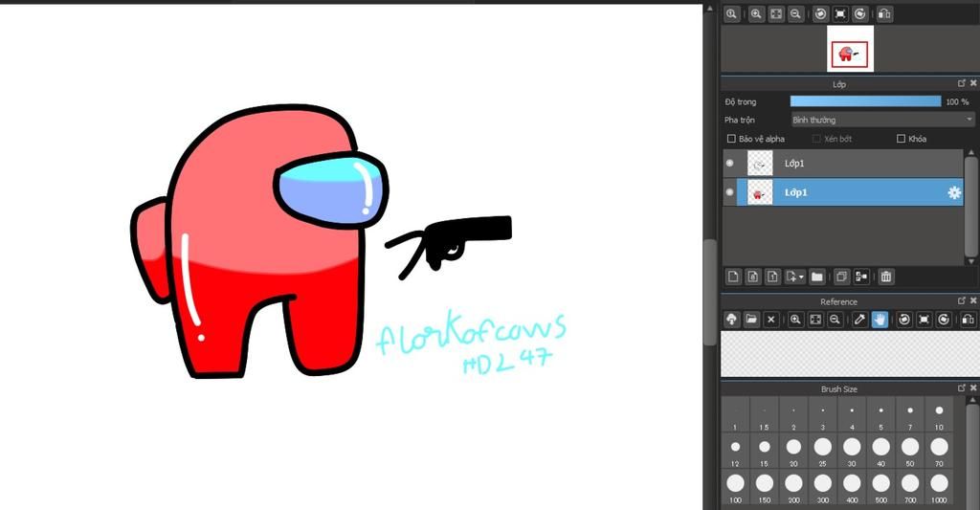
Task: Enable the Khóa lock checkbox
Action: [x=901, y=139]
